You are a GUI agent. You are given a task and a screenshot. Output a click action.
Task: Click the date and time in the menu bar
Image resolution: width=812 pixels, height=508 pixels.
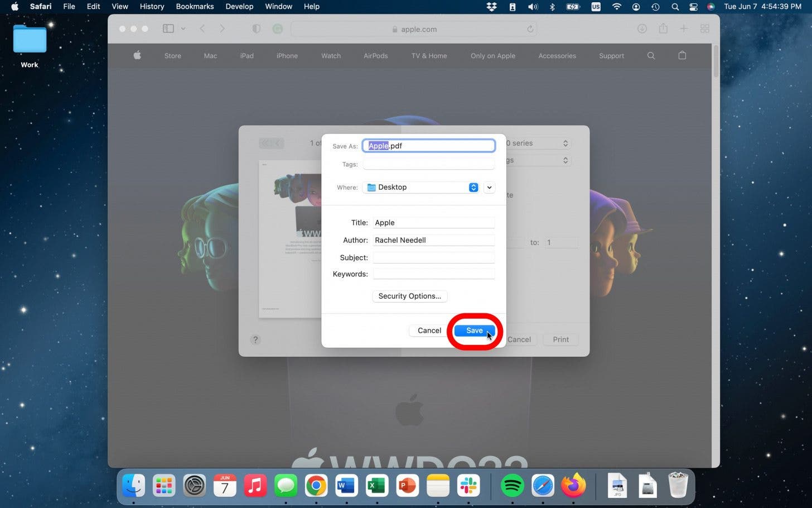coord(763,7)
